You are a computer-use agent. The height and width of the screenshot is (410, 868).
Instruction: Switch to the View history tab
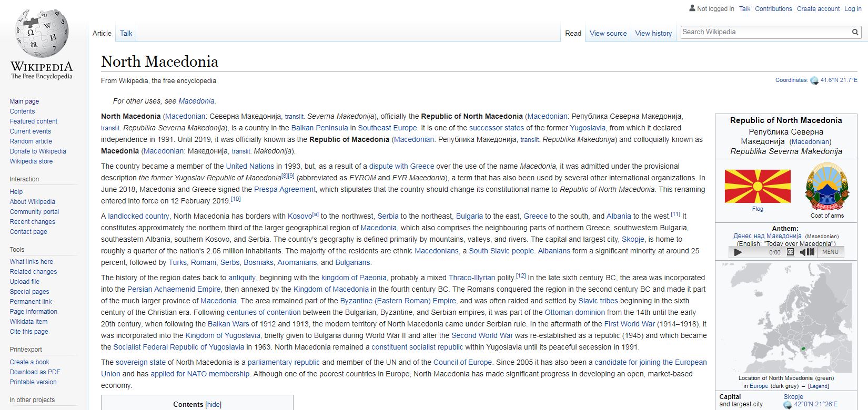653,33
